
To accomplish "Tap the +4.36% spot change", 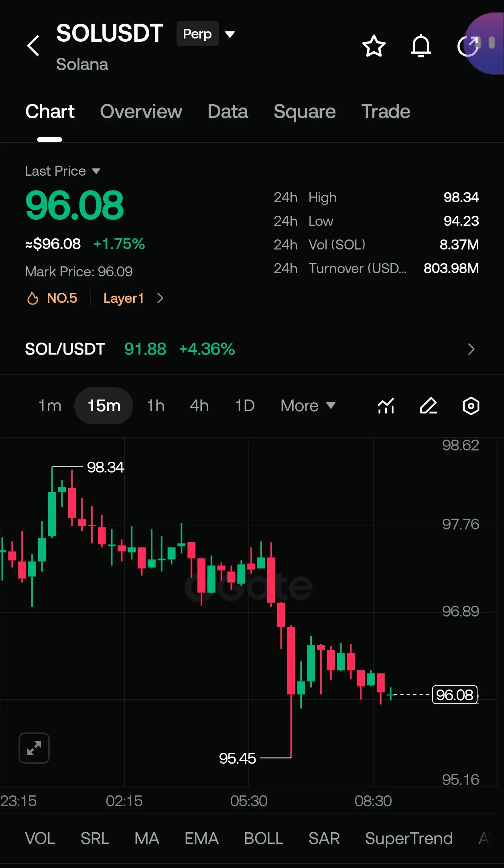I will click(x=207, y=349).
